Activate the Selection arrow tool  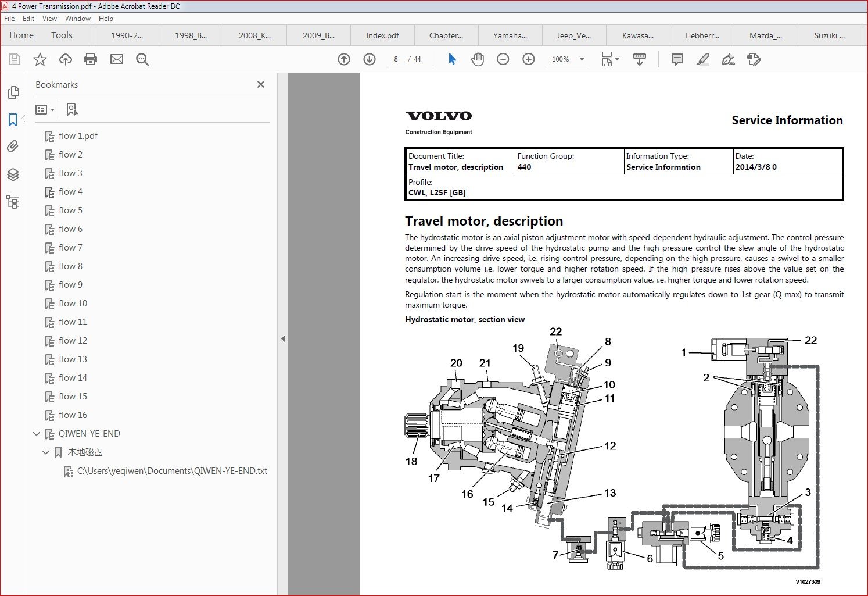452,59
